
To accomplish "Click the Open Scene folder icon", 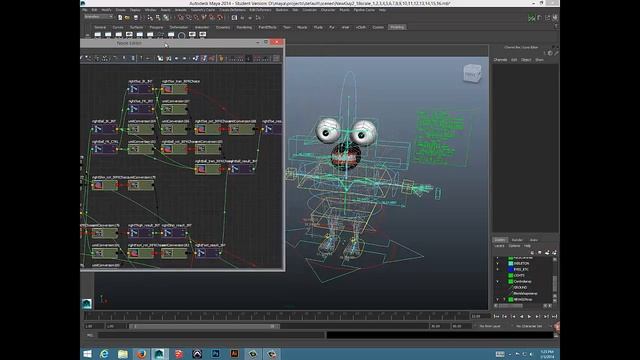I will tap(127, 18).
